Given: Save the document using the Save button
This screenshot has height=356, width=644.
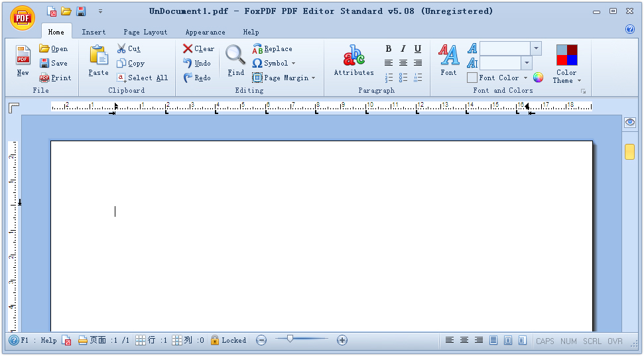Looking at the screenshot, I should coord(54,63).
